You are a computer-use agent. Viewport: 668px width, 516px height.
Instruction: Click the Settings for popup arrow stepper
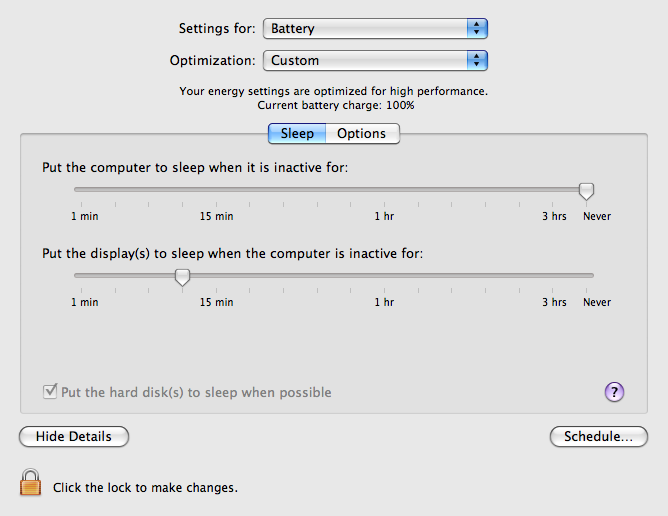[477, 29]
